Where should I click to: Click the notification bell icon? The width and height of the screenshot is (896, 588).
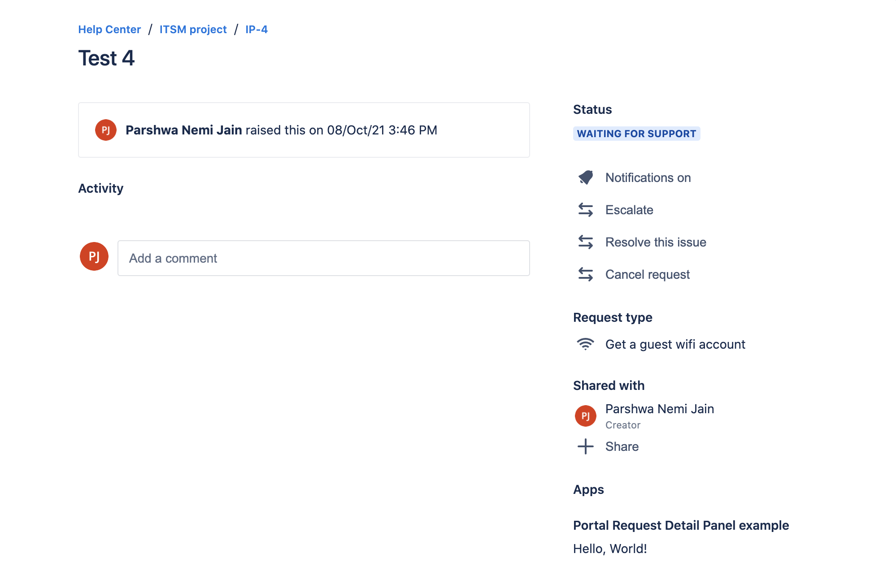585,177
